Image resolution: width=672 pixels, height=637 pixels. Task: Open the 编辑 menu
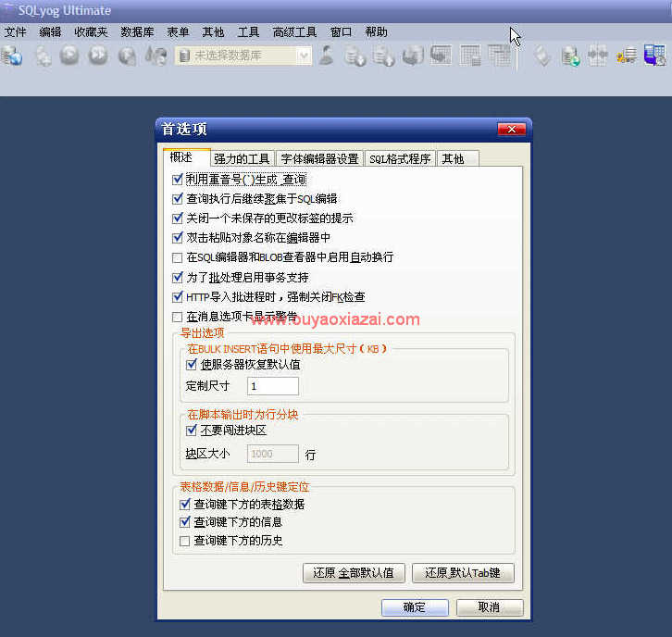click(50, 32)
